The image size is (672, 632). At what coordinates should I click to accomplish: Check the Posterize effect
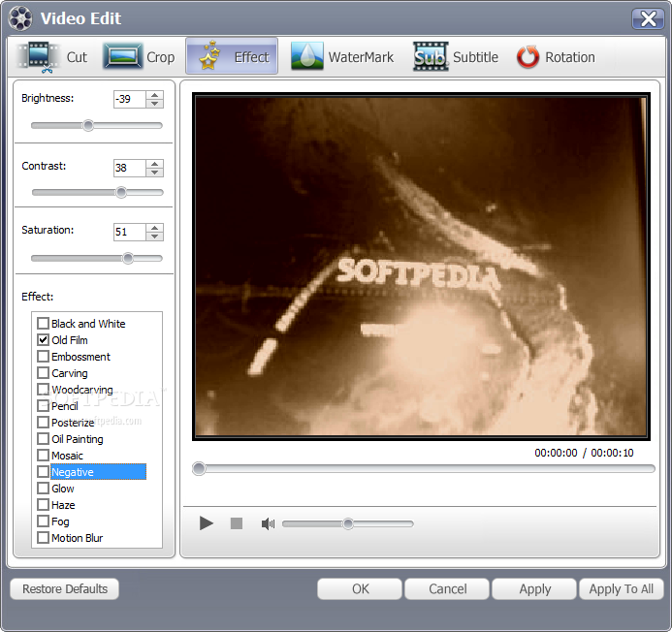43,422
